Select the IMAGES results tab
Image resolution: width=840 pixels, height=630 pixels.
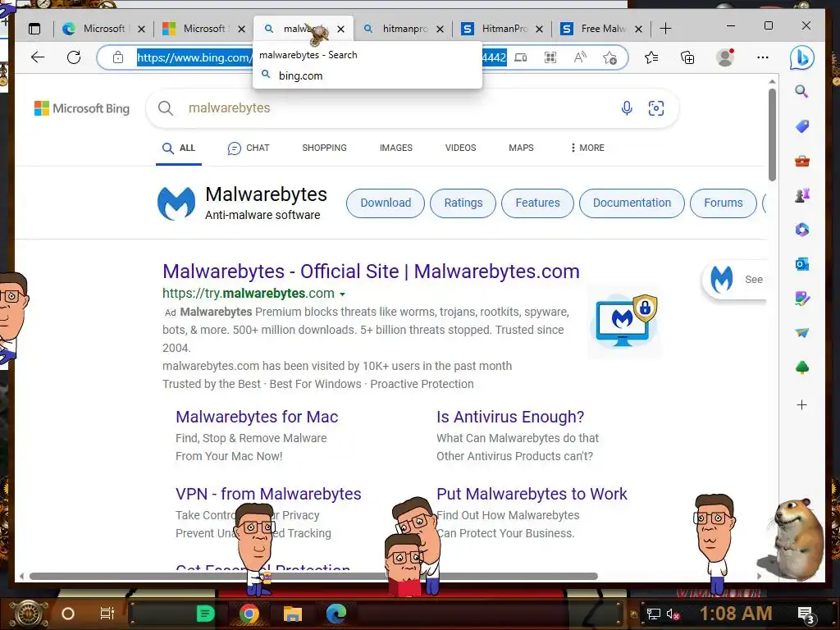click(396, 148)
